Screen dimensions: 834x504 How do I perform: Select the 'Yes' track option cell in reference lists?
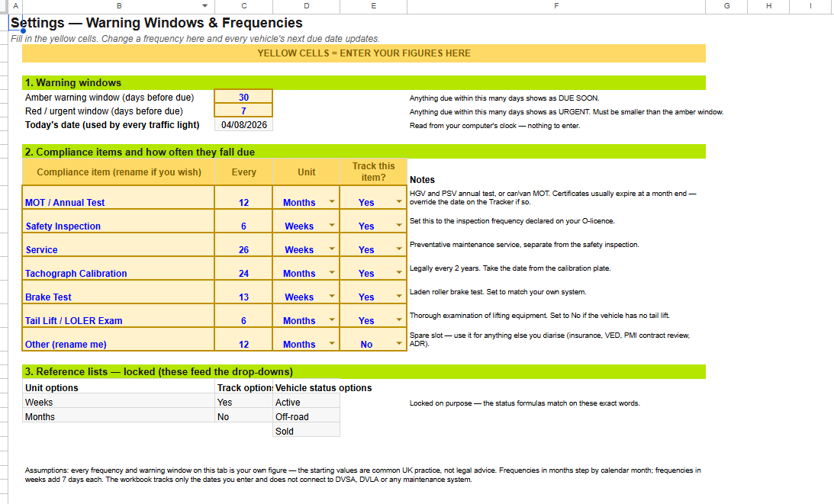pos(243,402)
